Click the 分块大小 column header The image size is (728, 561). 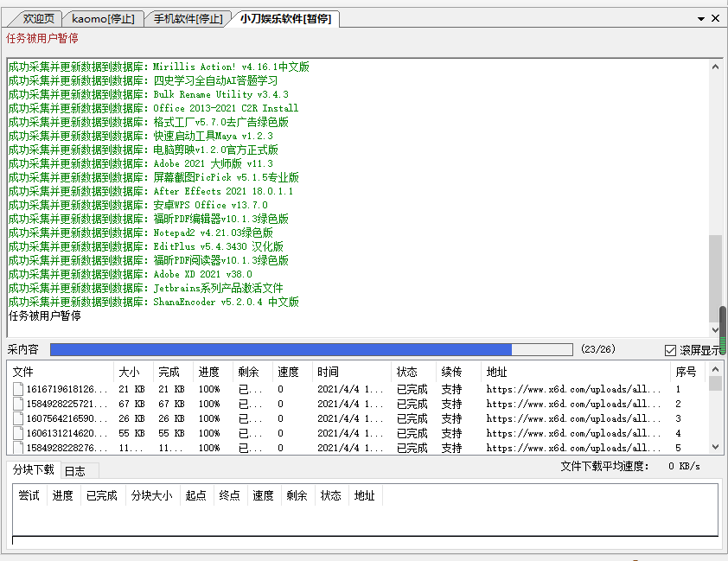[x=152, y=495]
